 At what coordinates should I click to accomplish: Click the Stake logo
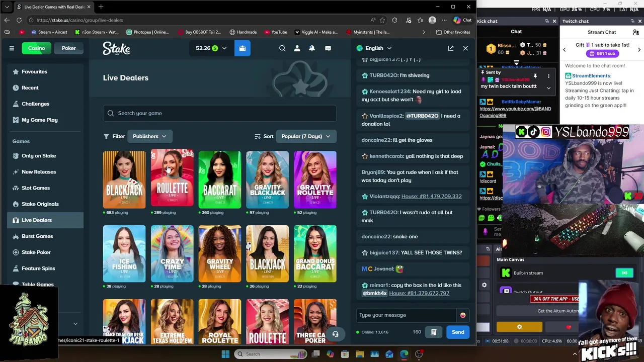click(116, 48)
